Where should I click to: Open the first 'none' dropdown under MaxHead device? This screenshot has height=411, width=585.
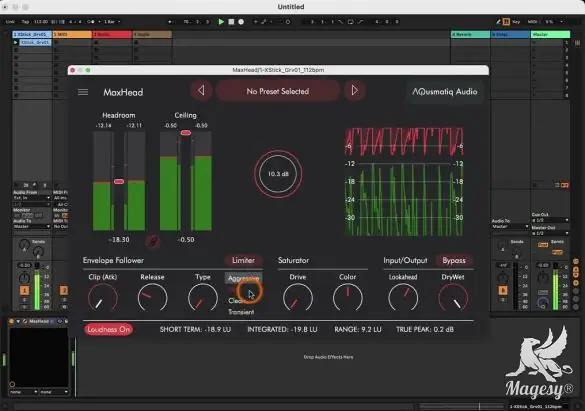24,392
